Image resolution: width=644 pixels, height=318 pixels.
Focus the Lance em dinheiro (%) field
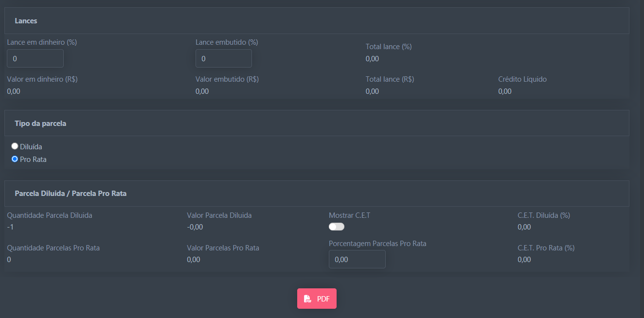point(35,58)
